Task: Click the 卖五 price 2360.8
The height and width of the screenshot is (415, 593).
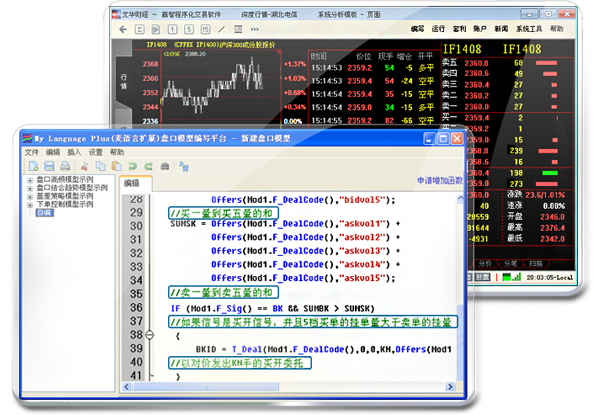Action: [x=477, y=63]
